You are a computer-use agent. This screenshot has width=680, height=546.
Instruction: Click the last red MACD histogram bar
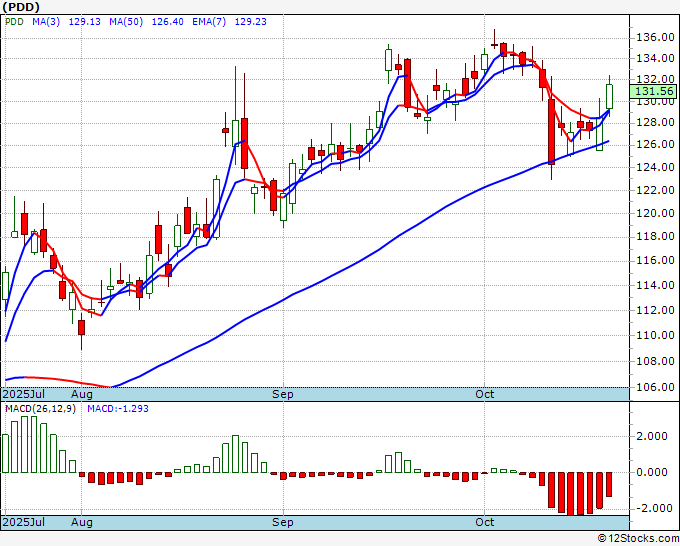click(609, 484)
